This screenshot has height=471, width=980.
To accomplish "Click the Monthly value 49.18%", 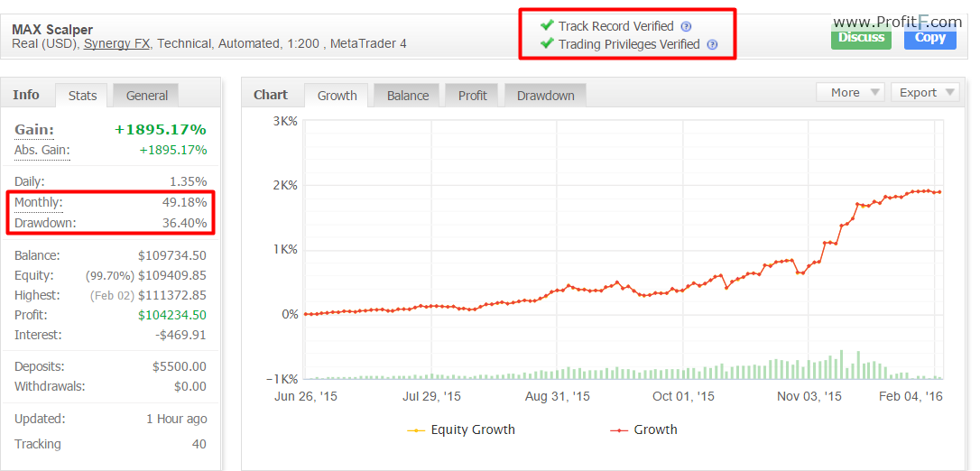I will pyautogui.click(x=184, y=202).
